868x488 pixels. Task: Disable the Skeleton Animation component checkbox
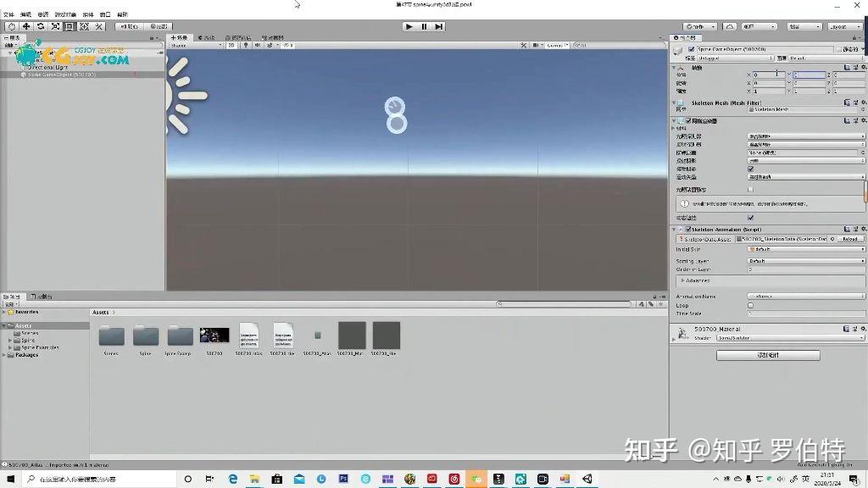[x=689, y=229]
